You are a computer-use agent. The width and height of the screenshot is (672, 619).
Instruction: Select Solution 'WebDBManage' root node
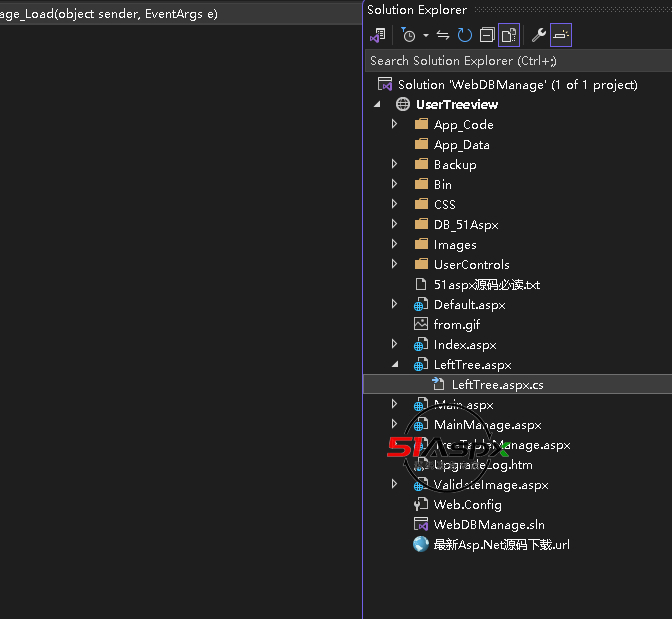coord(517,85)
